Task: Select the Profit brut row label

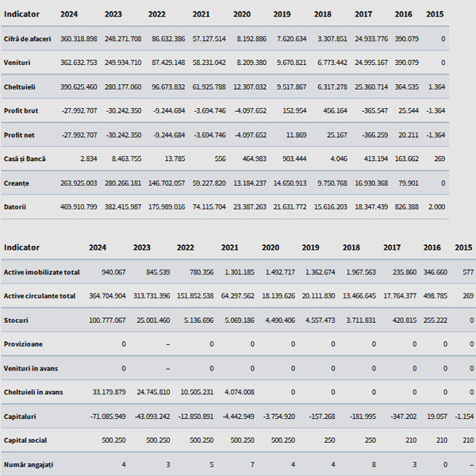Action: 21,111
